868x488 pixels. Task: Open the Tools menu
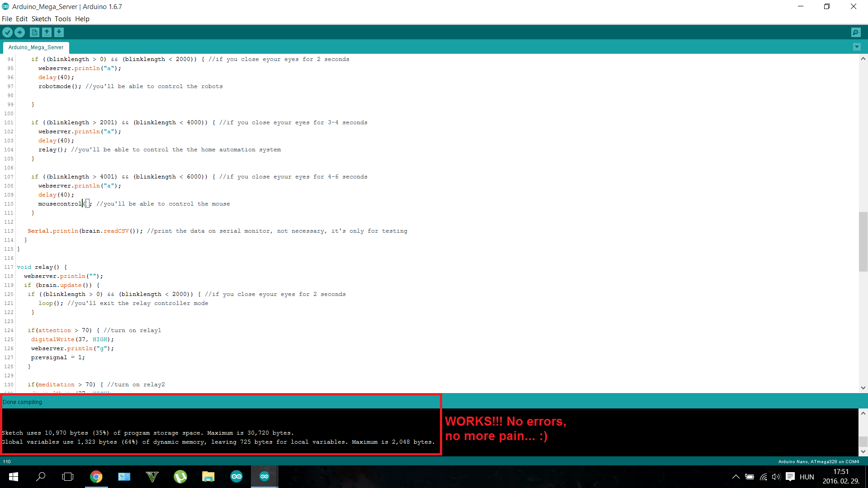[63, 19]
